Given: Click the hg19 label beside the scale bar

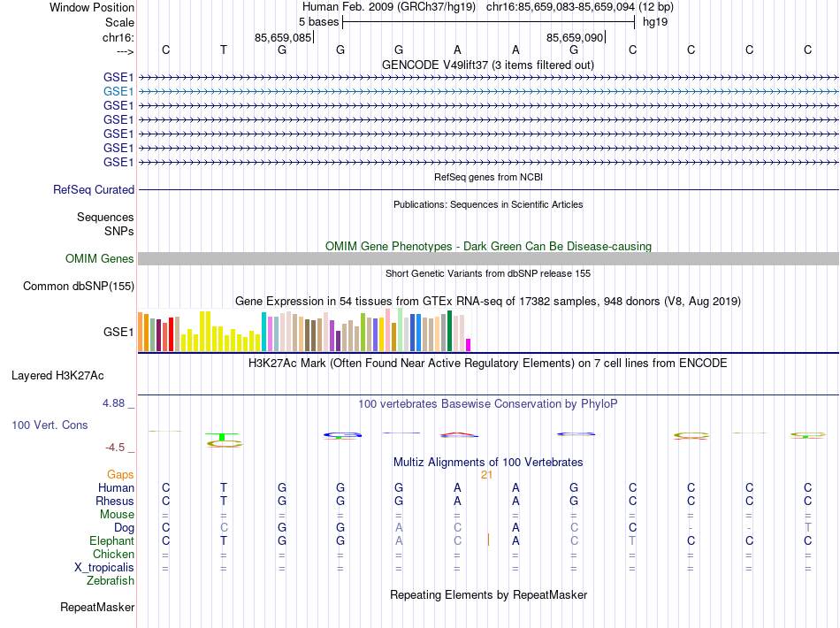Looking at the screenshot, I should coord(655,22).
